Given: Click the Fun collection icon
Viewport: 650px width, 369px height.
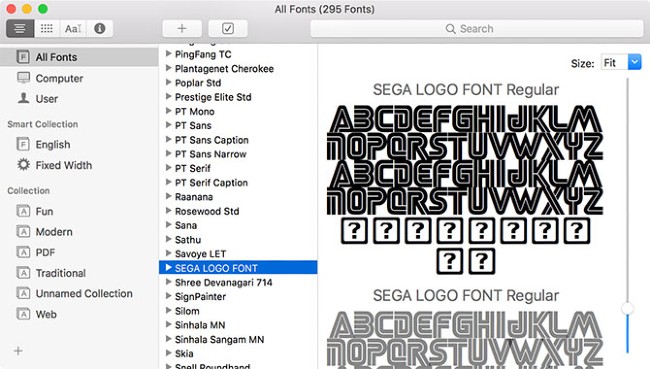Looking at the screenshot, I should [23, 211].
